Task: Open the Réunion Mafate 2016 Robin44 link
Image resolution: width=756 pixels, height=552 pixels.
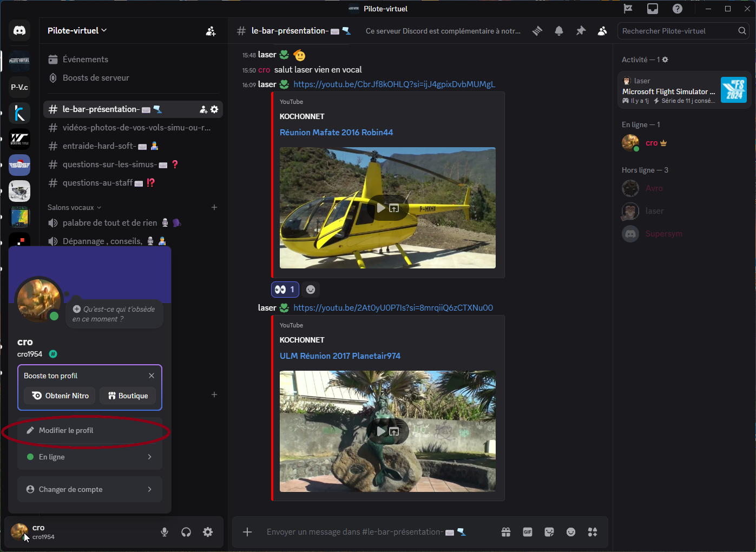Action: 336,132
